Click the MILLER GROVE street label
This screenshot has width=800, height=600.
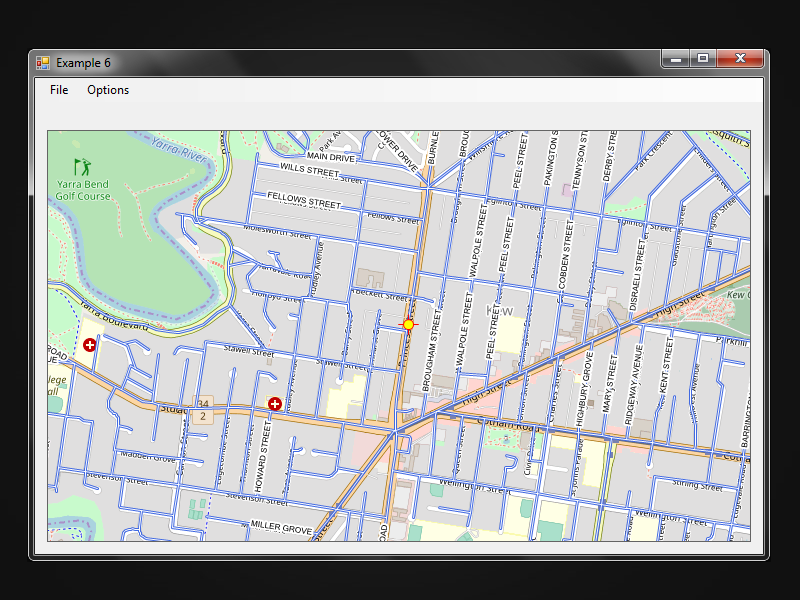coord(281,528)
